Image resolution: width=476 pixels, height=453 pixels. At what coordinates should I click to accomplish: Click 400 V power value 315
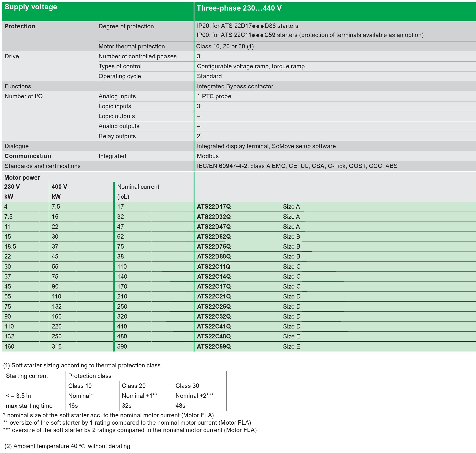click(56, 346)
